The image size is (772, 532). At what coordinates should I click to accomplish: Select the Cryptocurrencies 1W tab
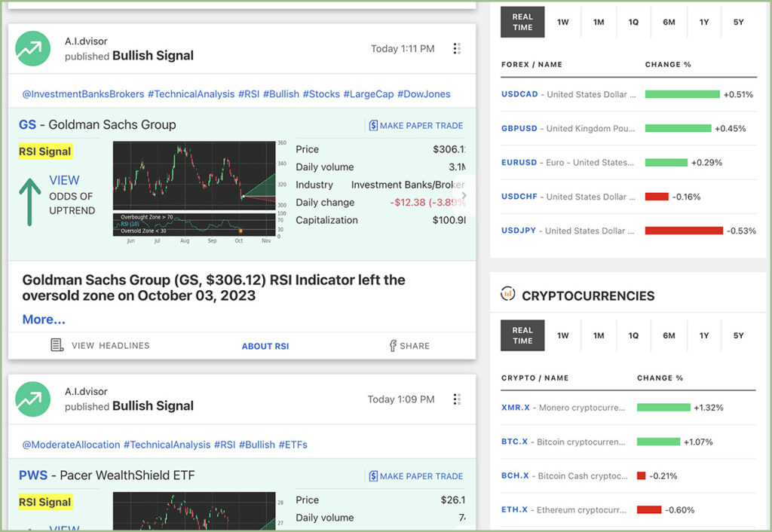562,335
